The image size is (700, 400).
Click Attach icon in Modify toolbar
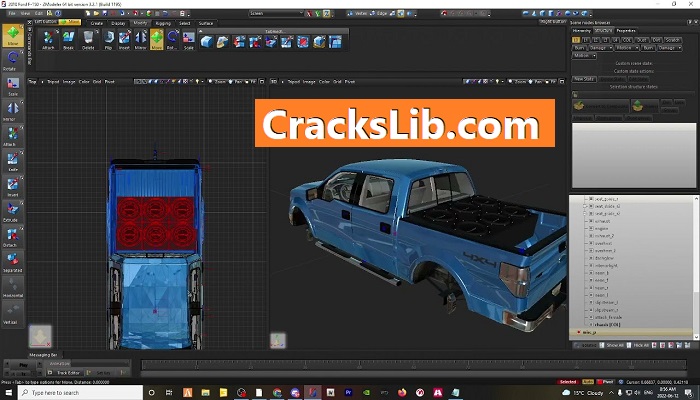48,39
